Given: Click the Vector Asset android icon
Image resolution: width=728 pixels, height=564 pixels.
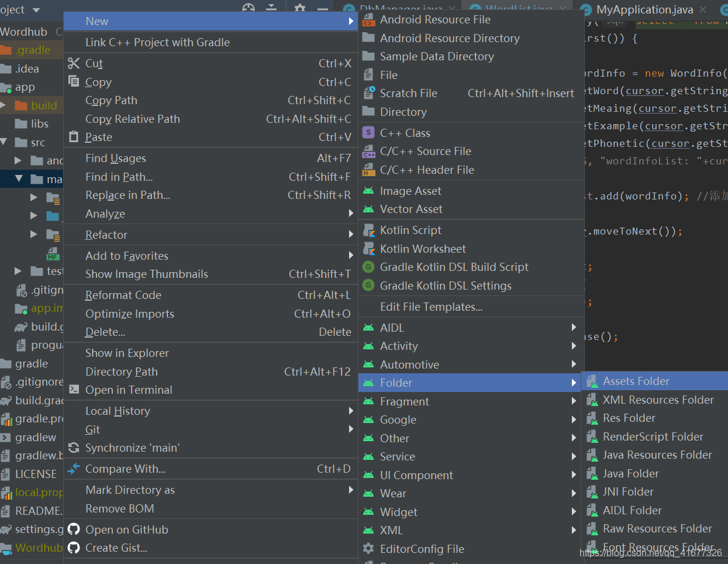Looking at the screenshot, I should [x=368, y=209].
